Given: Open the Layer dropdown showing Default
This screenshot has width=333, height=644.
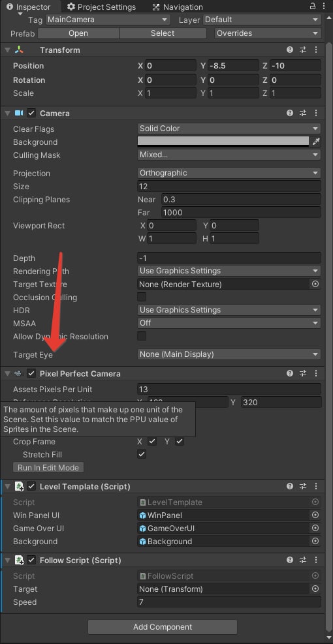Looking at the screenshot, I should (262, 20).
